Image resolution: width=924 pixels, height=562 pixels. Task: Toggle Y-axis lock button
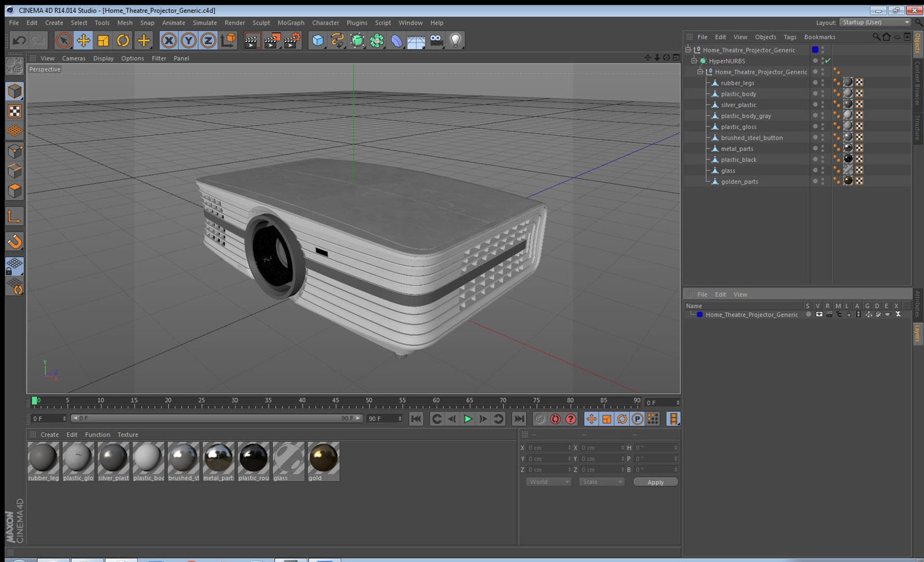pos(188,41)
